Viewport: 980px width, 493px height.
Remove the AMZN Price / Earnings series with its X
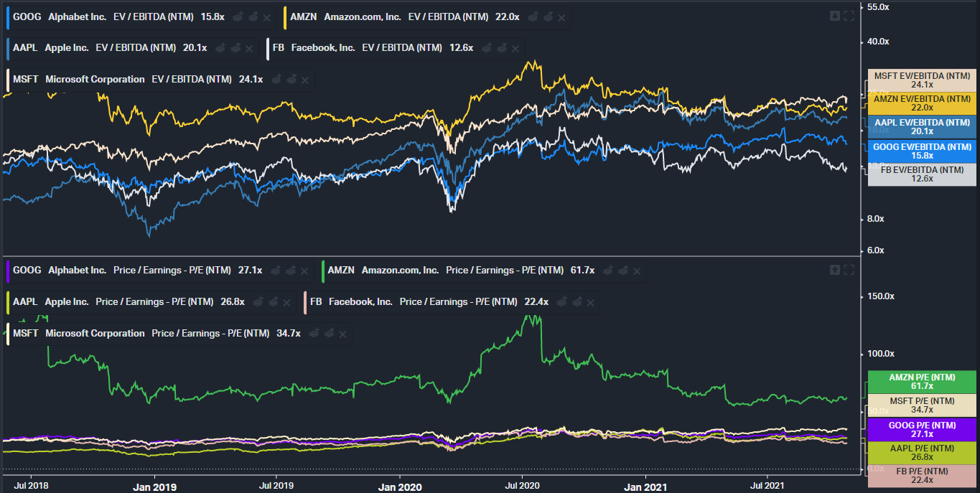click(637, 271)
